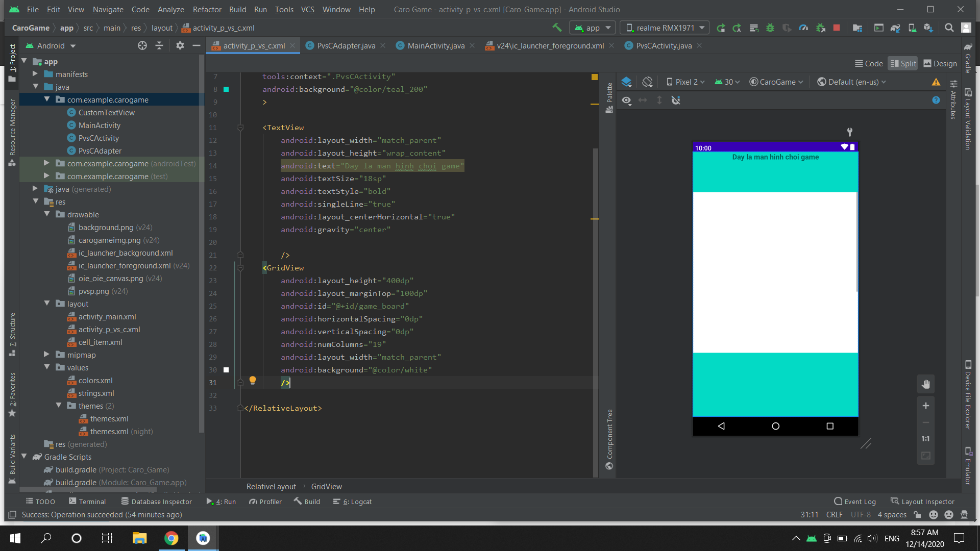Open the Refactor menu

[207, 9]
